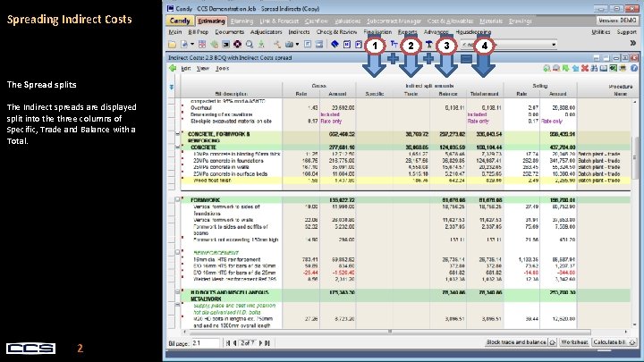Image resolution: width=644 pixels, height=362 pixels.
Task: Click the green download arrow icon
Action: [261, 45]
